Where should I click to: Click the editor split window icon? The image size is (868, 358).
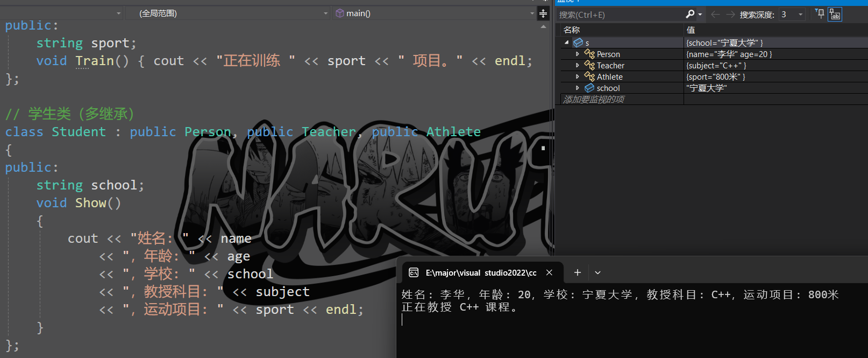click(543, 13)
